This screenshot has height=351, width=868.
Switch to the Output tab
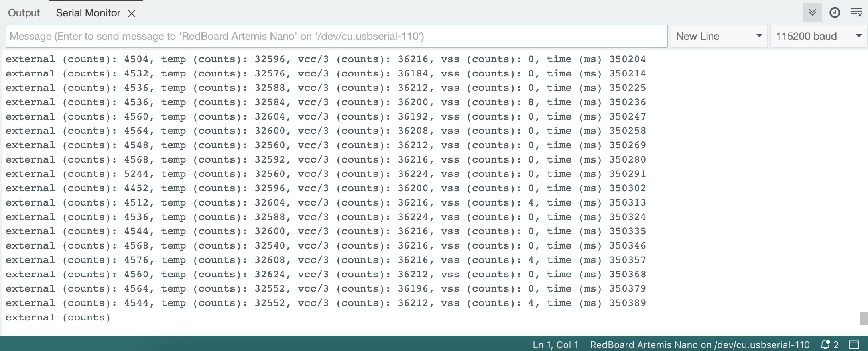pos(24,13)
